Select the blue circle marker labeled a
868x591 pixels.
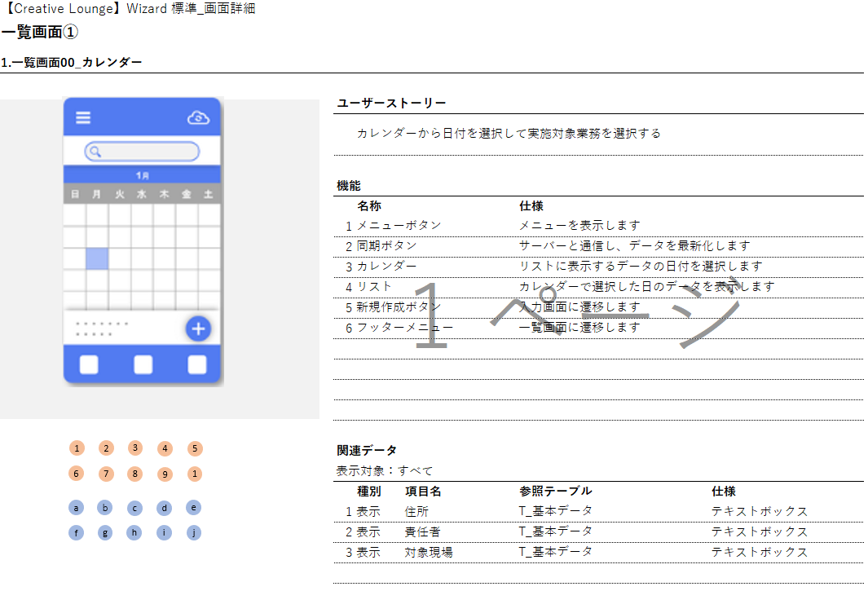tap(77, 508)
